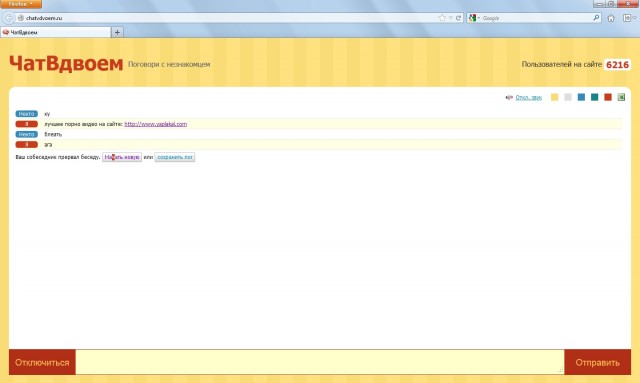This screenshot has height=383, width=640.
Task: Go to the browser home page
Action: 611,18
